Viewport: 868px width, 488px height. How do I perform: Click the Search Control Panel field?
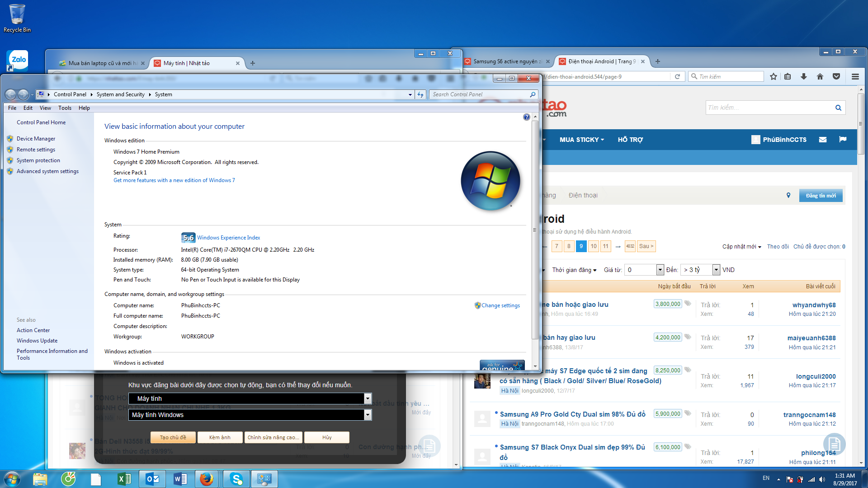pyautogui.click(x=479, y=94)
